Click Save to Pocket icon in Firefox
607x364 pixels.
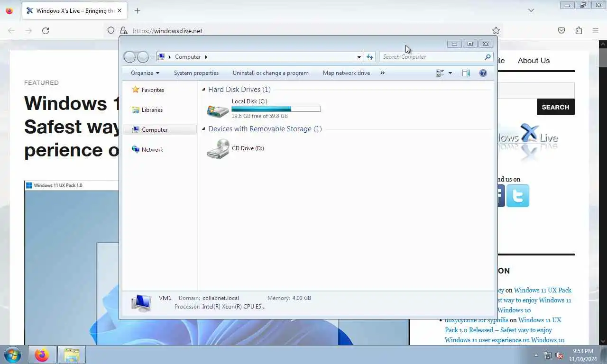click(561, 31)
